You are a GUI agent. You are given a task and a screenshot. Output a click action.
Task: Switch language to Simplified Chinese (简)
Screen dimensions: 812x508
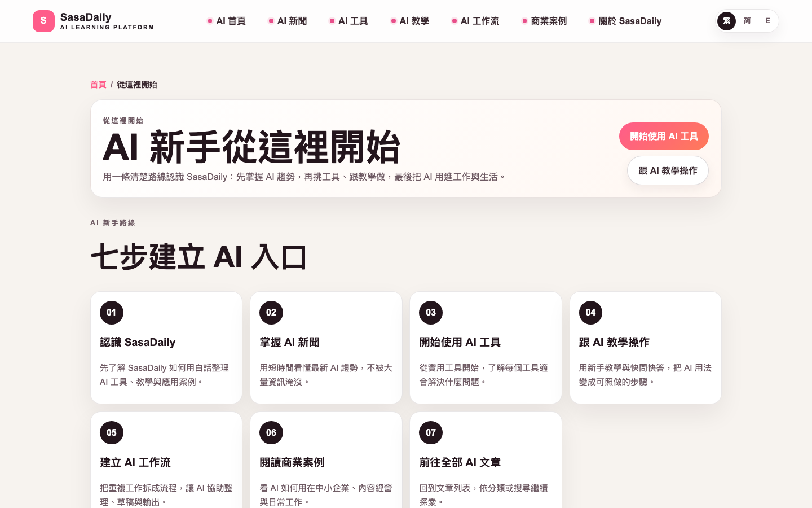click(x=747, y=21)
